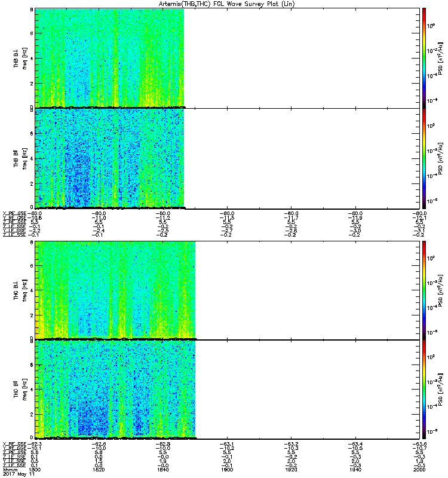The width and height of the screenshot is (448, 478).
Task: Click the THC position value "-63.4"
Action: [x=355, y=444]
